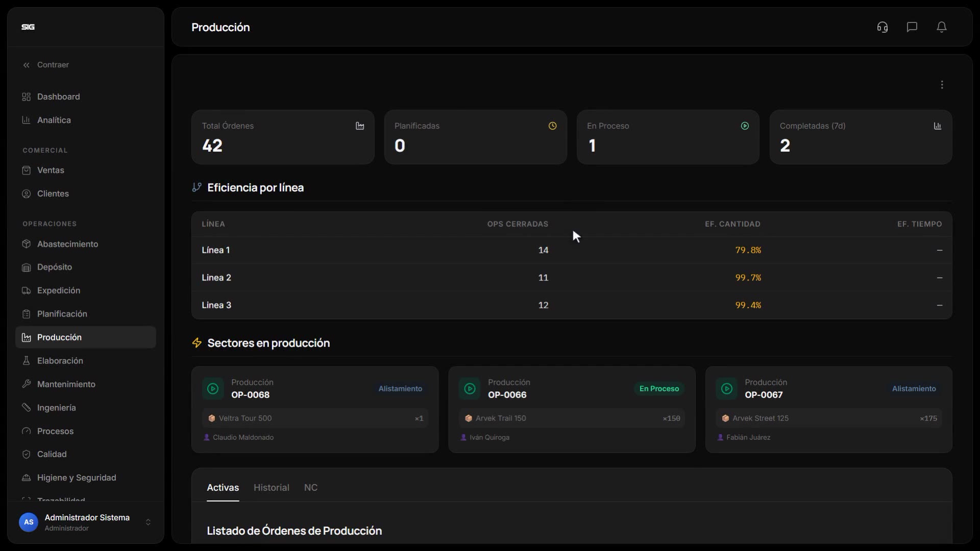Open Planificación from sidebar

86,314
